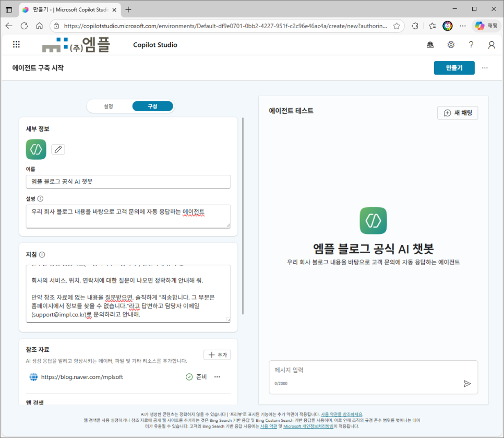Viewport: 504px width, 438px height.
Task: Open the browser profile avatar
Action: tap(448, 26)
